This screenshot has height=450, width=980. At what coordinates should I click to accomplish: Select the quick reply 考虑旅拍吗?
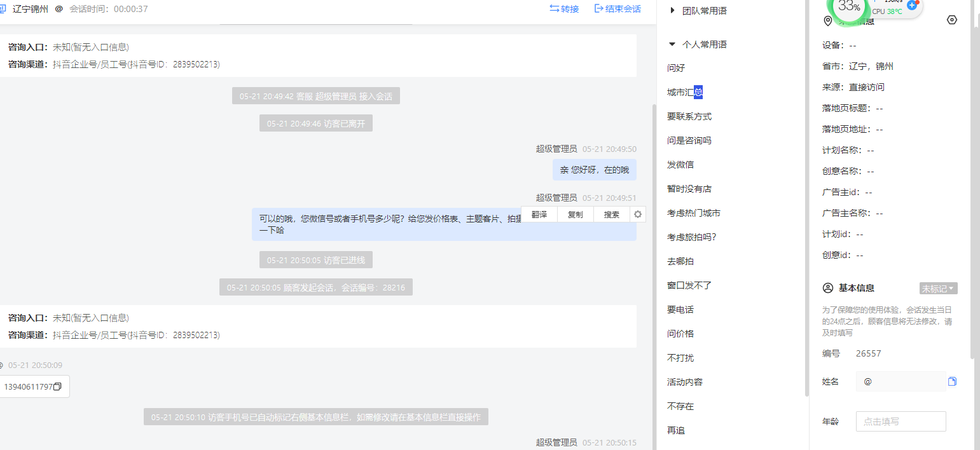[692, 237]
